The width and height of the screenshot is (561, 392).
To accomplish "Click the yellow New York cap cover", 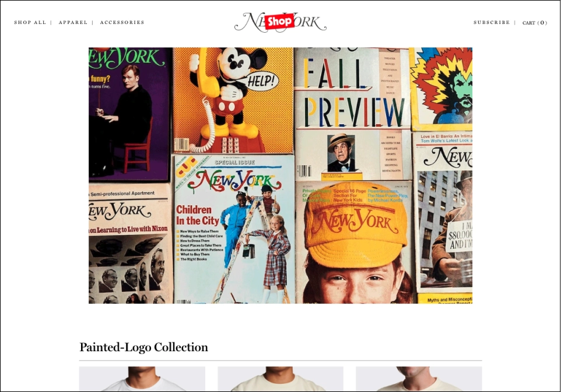I will coord(354,242).
